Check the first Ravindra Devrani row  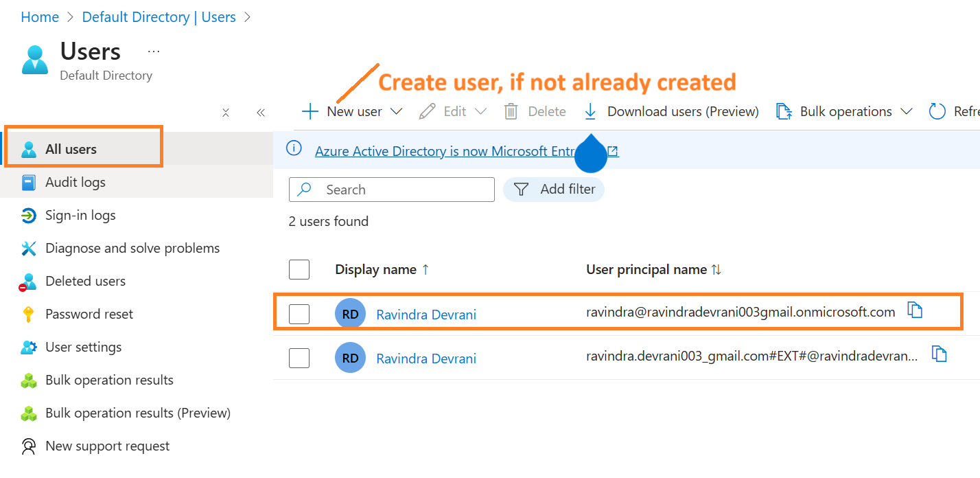(299, 314)
